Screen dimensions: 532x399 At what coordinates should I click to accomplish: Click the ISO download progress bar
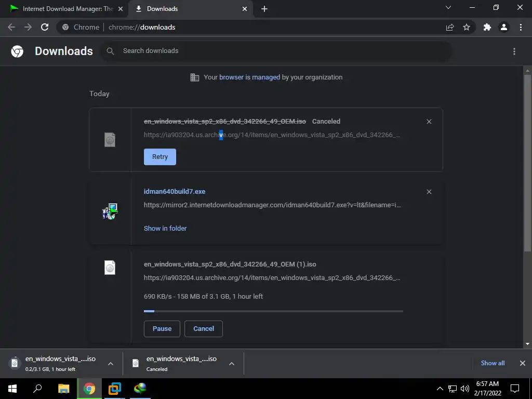coord(273,311)
